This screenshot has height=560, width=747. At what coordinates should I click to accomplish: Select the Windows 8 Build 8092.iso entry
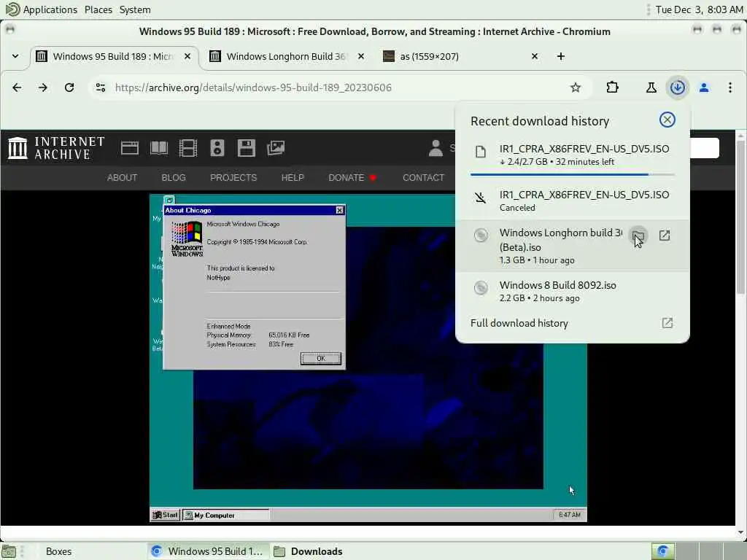point(573,291)
